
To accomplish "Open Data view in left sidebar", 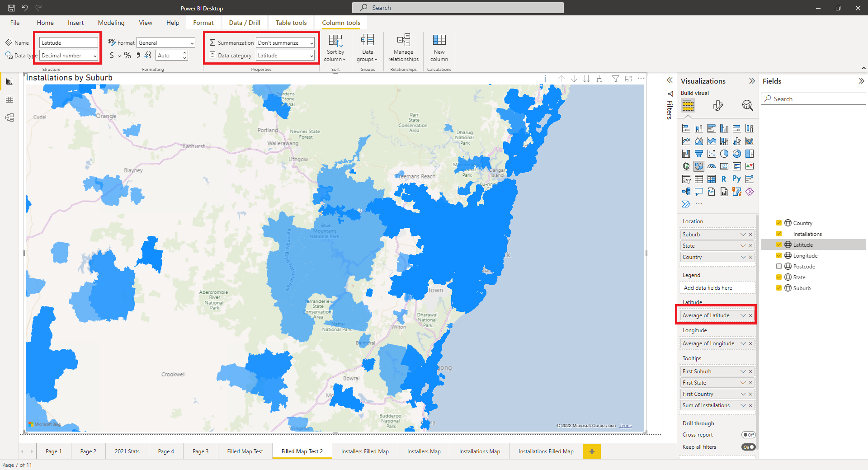I will click(9, 99).
